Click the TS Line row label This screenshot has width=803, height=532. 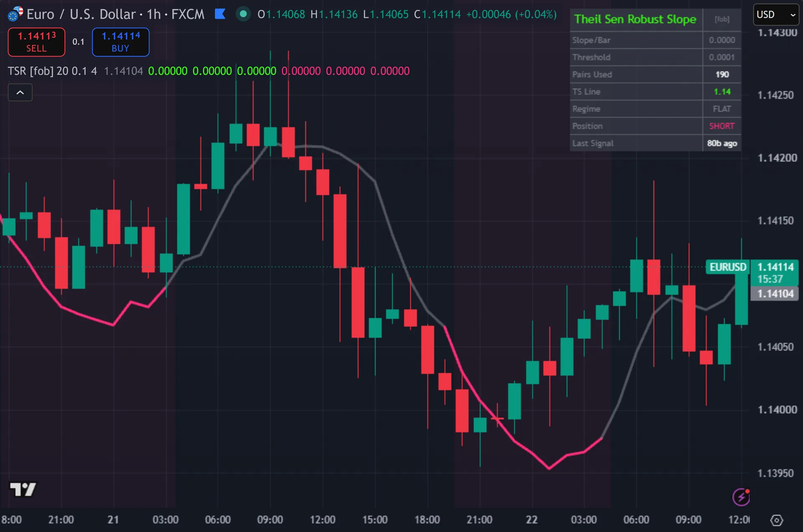586,92
